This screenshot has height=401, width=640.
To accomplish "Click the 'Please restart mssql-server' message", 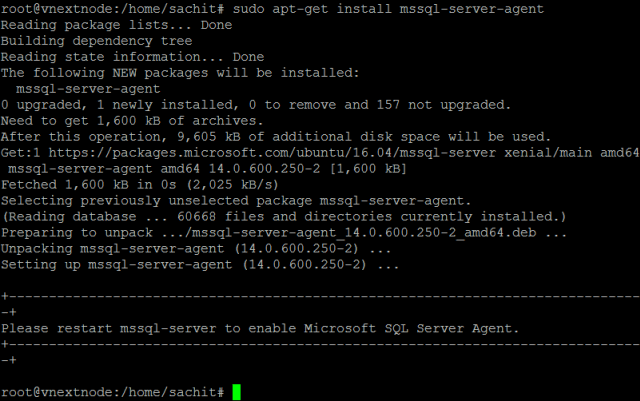I will [x=258, y=328].
